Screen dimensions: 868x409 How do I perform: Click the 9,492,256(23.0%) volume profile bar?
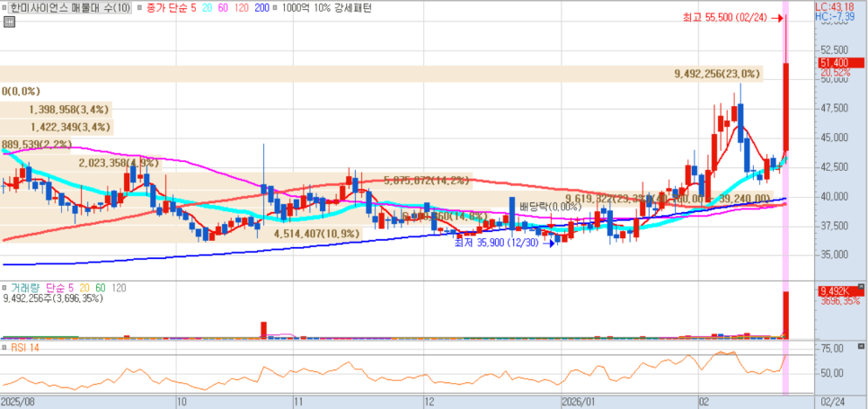pyautogui.click(x=381, y=74)
